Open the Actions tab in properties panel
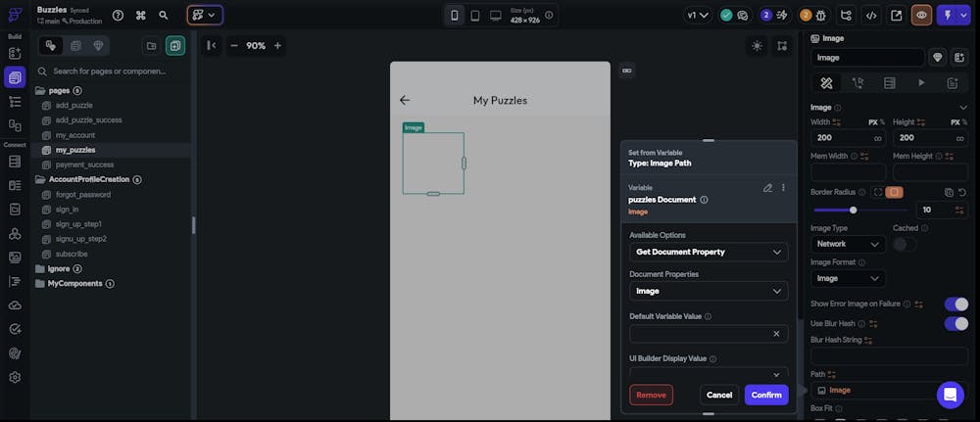Viewport: 980px width, 422px height. click(x=858, y=83)
